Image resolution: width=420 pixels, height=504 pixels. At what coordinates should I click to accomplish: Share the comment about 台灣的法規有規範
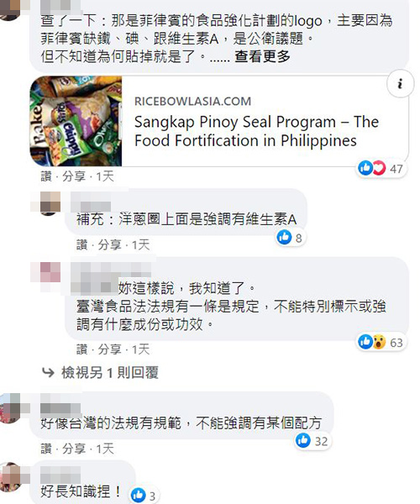pos(74,449)
